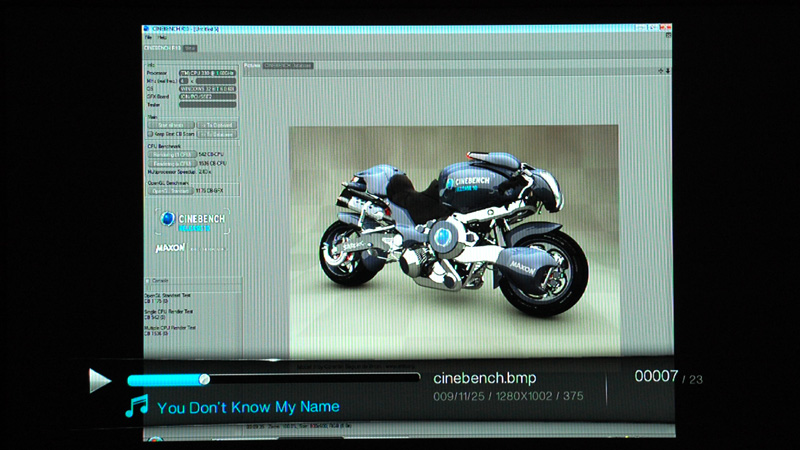Viewport: 800px width, 450px height.
Task: Click the empty Tester name field
Action: tap(207, 105)
